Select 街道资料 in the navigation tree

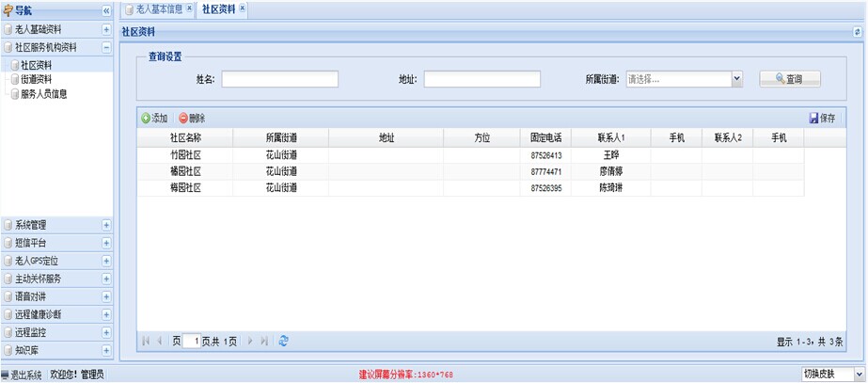[36, 80]
